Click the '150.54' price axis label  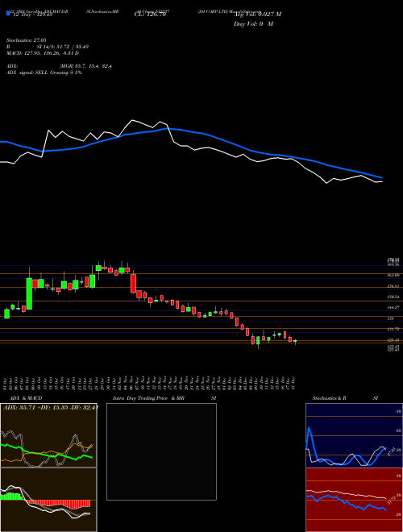pos(393,297)
